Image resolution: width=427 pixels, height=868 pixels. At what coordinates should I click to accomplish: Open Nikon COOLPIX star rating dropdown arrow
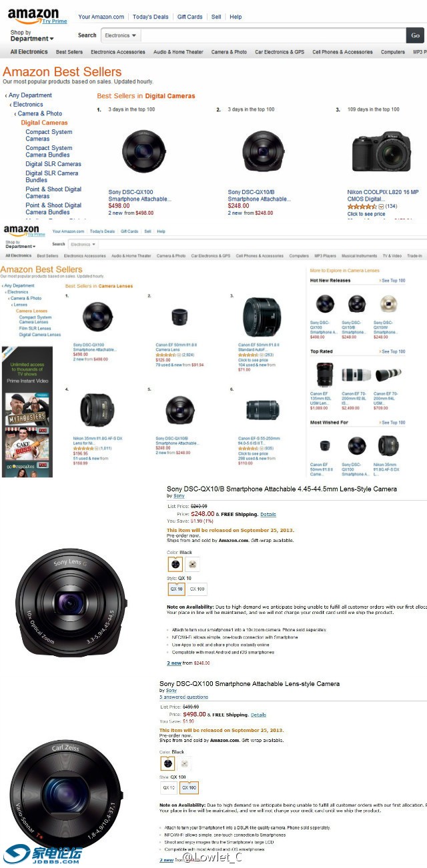[381, 207]
